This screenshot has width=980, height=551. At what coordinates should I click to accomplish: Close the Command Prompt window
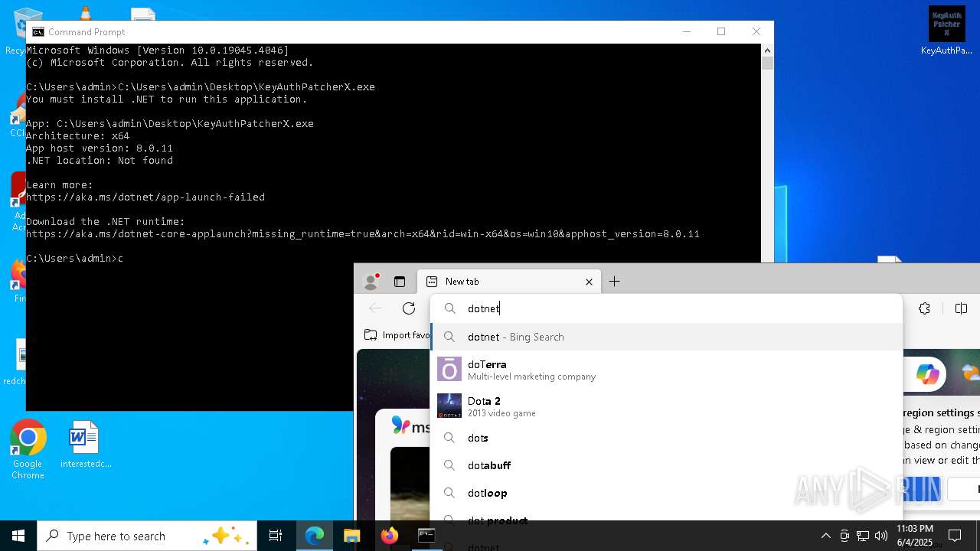pos(756,31)
